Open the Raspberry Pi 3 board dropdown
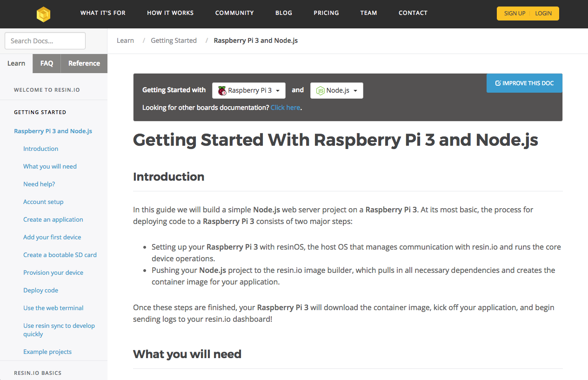588x380 pixels. pos(249,90)
